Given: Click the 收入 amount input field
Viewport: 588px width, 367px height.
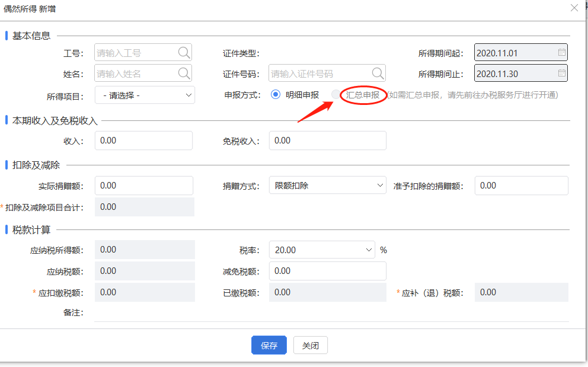Looking at the screenshot, I should [x=145, y=141].
